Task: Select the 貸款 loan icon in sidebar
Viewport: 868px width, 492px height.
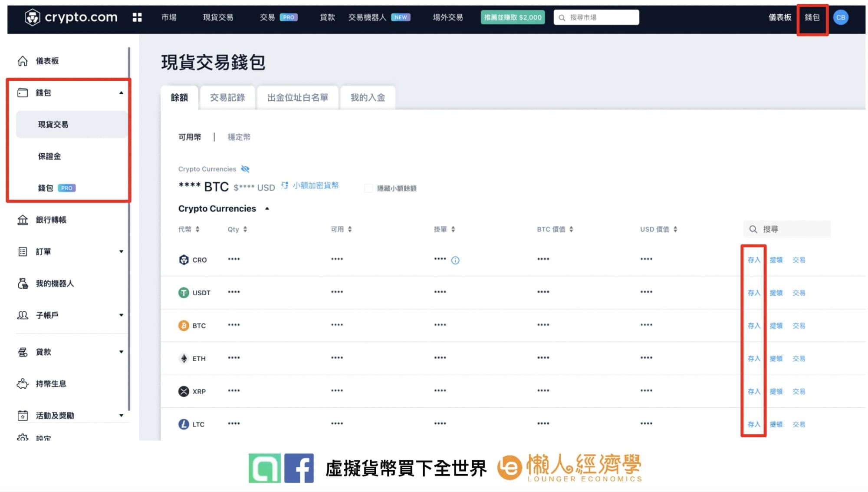Action: pyautogui.click(x=23, y=352)
